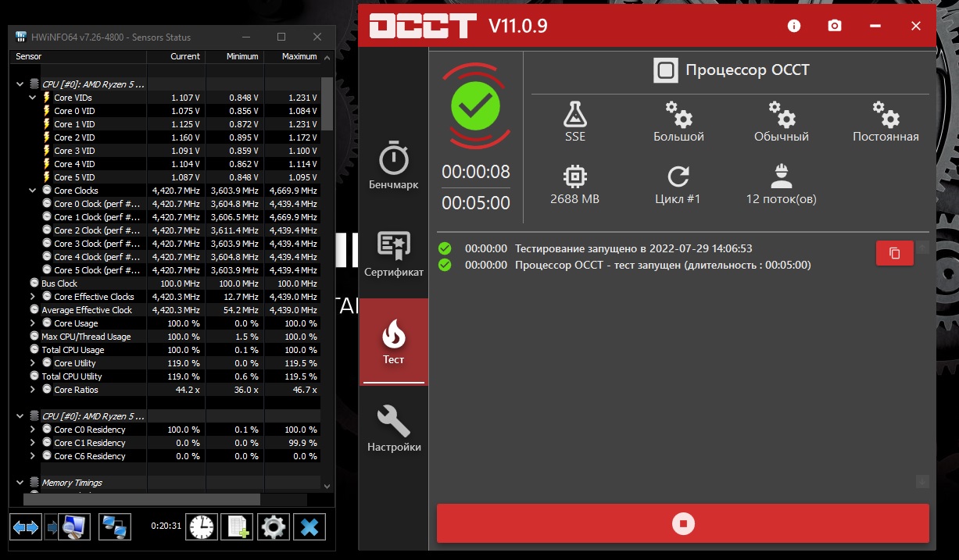Click the green checkmark status indicator

pos(475,106)
